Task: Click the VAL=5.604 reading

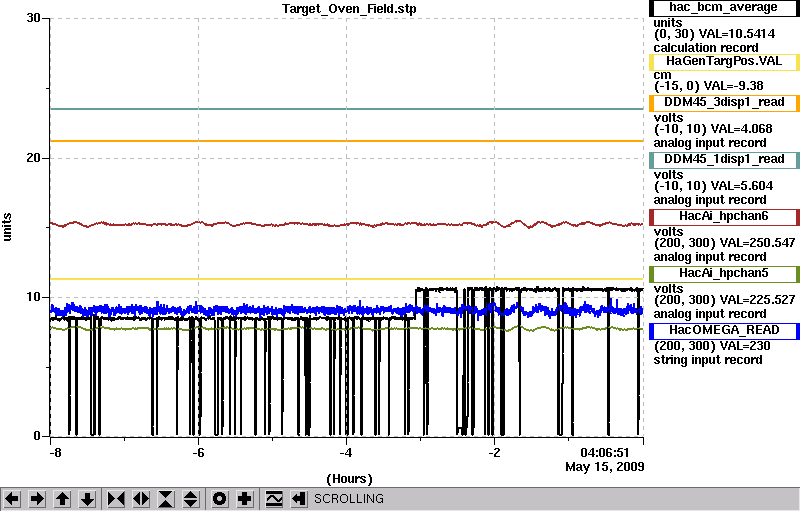Action: [742, 186]
